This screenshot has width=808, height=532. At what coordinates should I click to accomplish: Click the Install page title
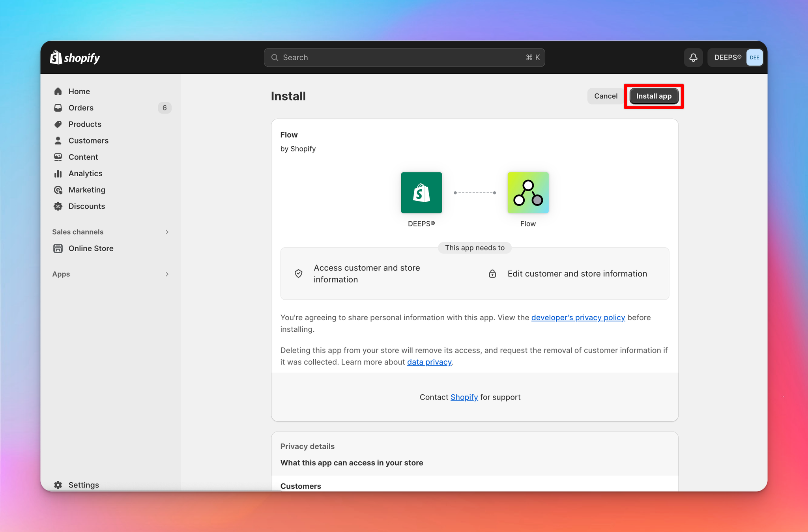(288, 96)
